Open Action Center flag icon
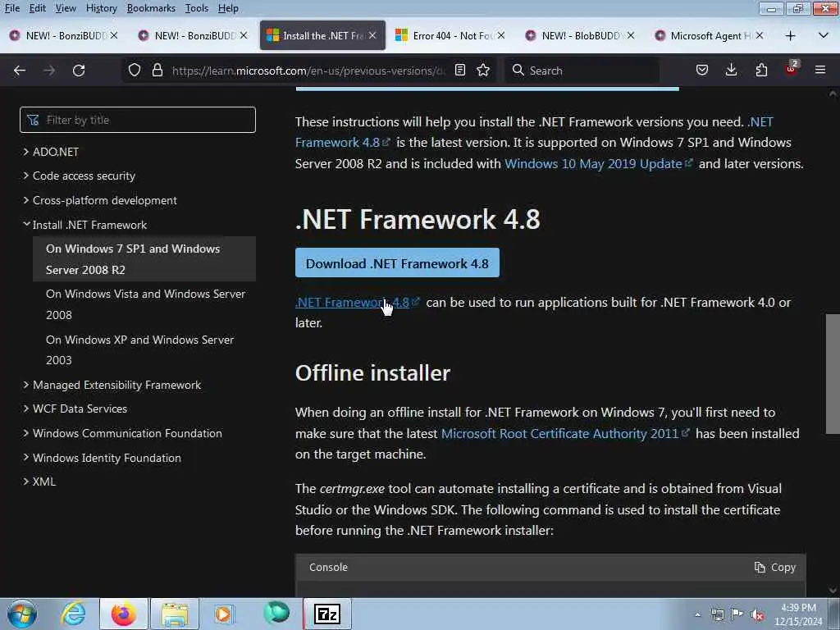The height and width of the screenshot is (630, 840). point(737,615)
